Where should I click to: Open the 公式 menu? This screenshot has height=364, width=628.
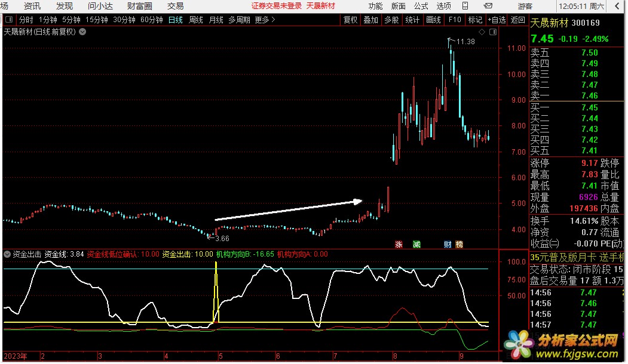point(421,6)
